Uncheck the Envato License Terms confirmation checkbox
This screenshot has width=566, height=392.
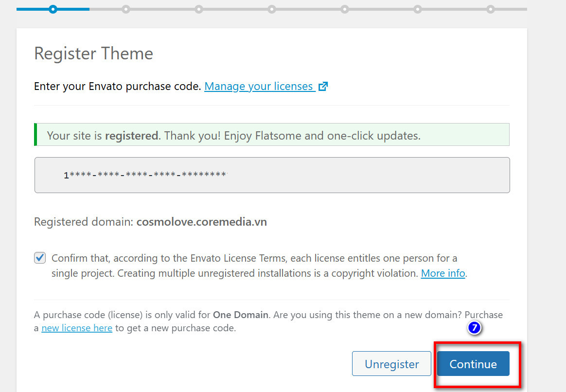(39, 258)
